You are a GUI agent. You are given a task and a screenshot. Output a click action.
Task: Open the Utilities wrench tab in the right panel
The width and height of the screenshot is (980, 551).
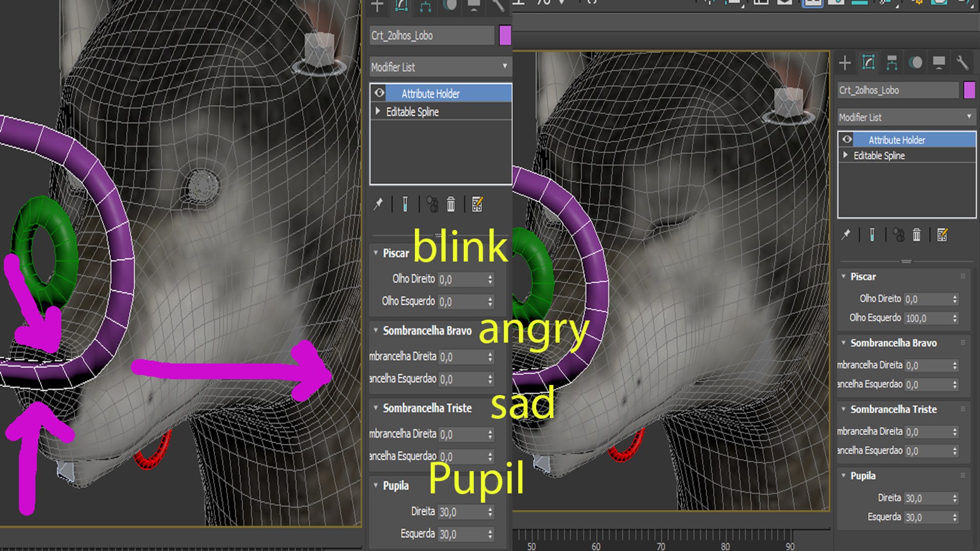(962, 63)
